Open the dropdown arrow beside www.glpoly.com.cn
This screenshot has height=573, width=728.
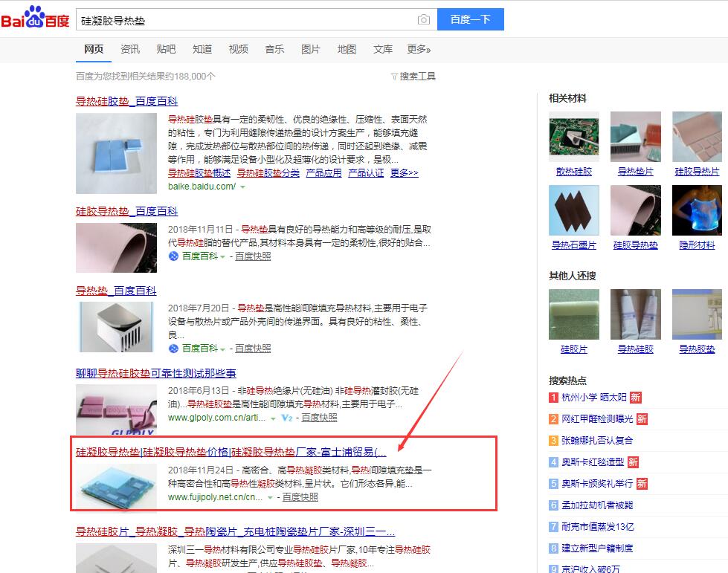(x=273, y=418)
